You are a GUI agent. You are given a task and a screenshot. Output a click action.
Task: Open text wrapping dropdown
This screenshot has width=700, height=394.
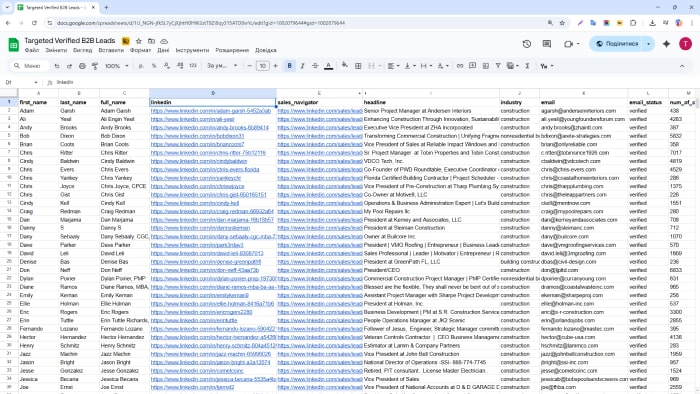coord(426,66)
